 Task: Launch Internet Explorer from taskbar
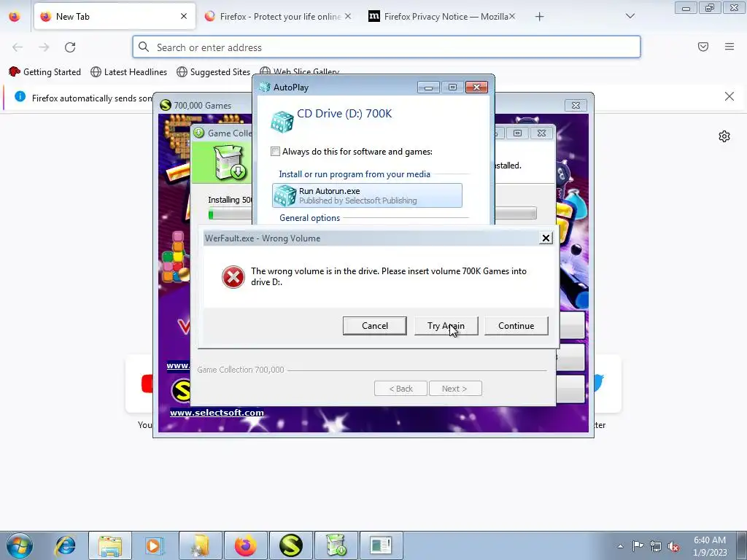click(65, 545)
